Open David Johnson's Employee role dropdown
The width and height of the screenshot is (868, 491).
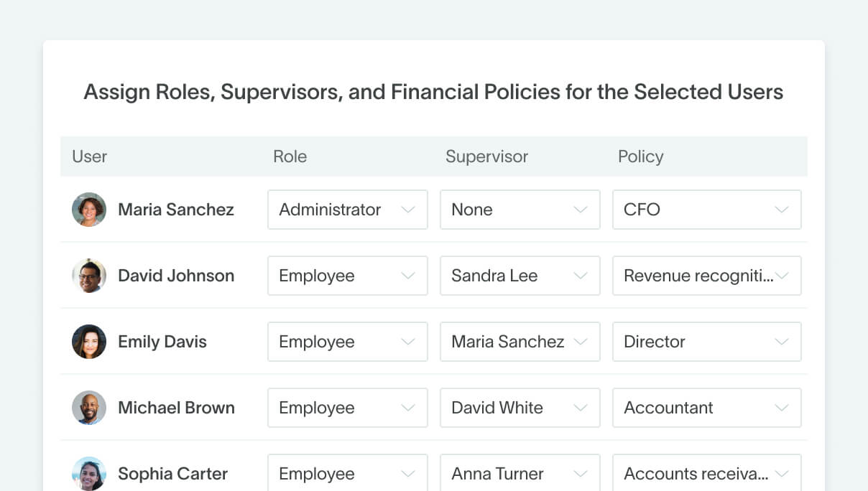point(347,276)
